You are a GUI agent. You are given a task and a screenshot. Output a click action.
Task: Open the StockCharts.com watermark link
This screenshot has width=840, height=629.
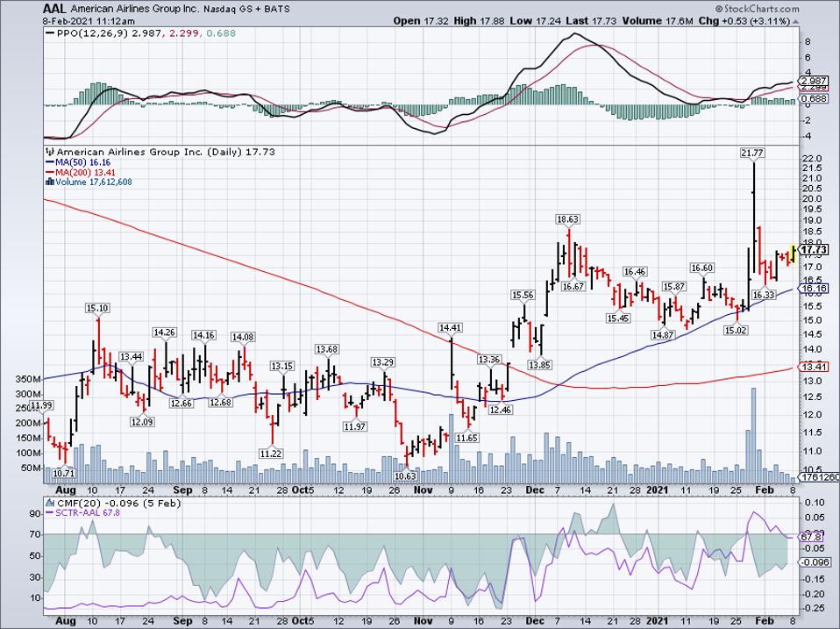tap(757, 9)
